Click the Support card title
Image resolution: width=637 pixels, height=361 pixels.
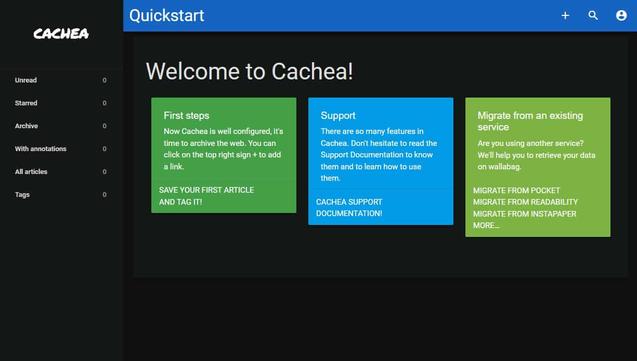tap(338, 116)
